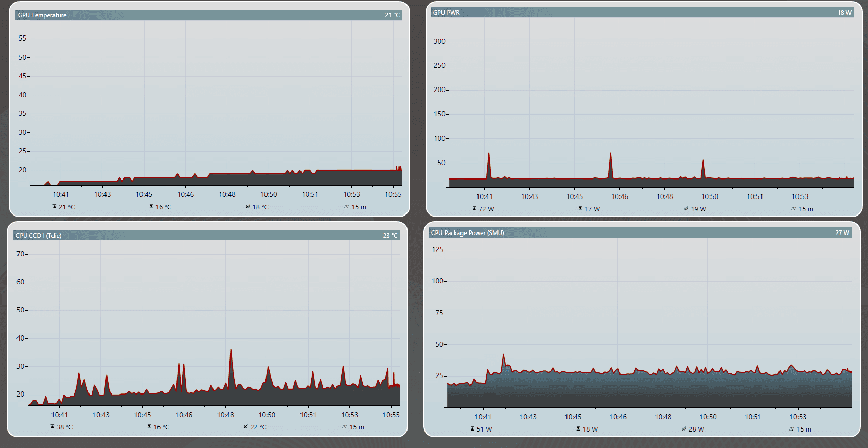Click the average icon beside 22 °C in CPU CCD1

[x=245, y=427]
